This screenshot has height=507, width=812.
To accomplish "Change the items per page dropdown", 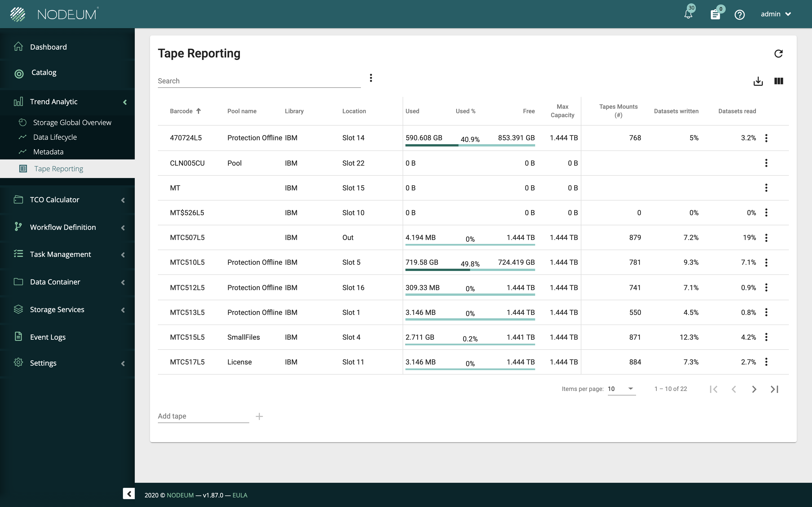I will click(x=621, y=389).
